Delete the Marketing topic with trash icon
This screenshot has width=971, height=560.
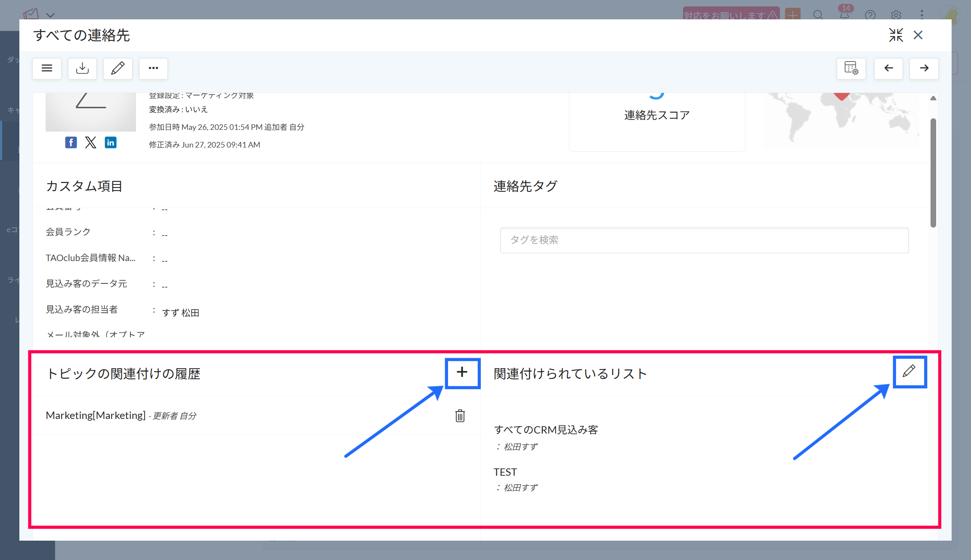click(x=460, y=416)
